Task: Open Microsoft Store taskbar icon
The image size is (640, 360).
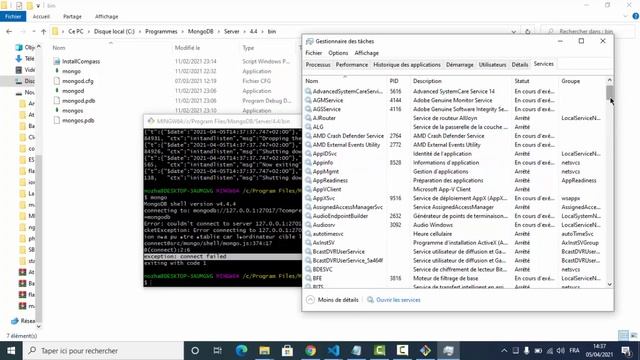Action: [x=287, y=351]
